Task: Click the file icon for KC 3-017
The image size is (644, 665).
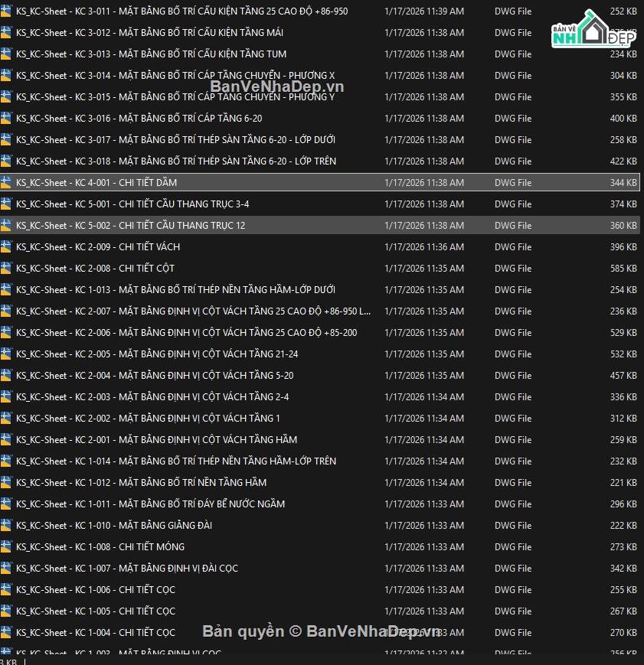Action: (x=6, y=139)
